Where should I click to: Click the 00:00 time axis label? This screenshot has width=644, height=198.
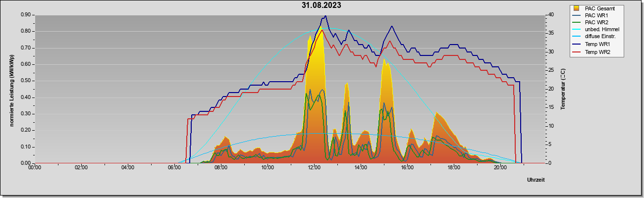coord(35,168)
